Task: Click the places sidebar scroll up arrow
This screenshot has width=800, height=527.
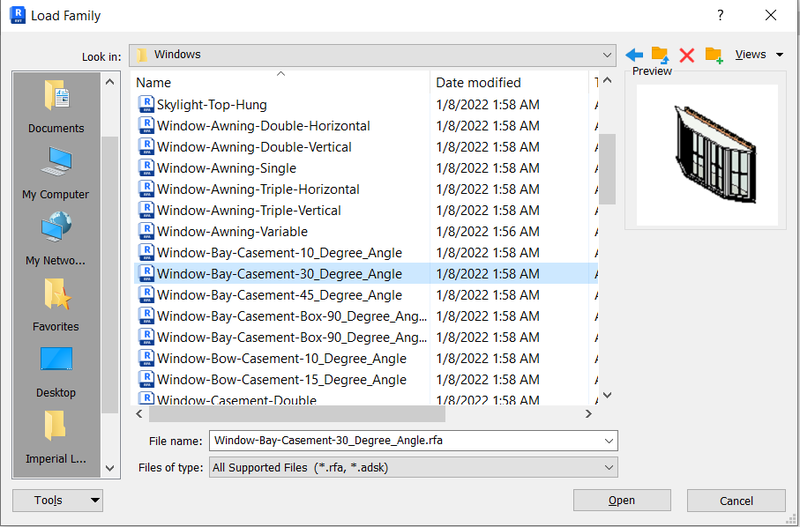Action: [x=110, y=82]
